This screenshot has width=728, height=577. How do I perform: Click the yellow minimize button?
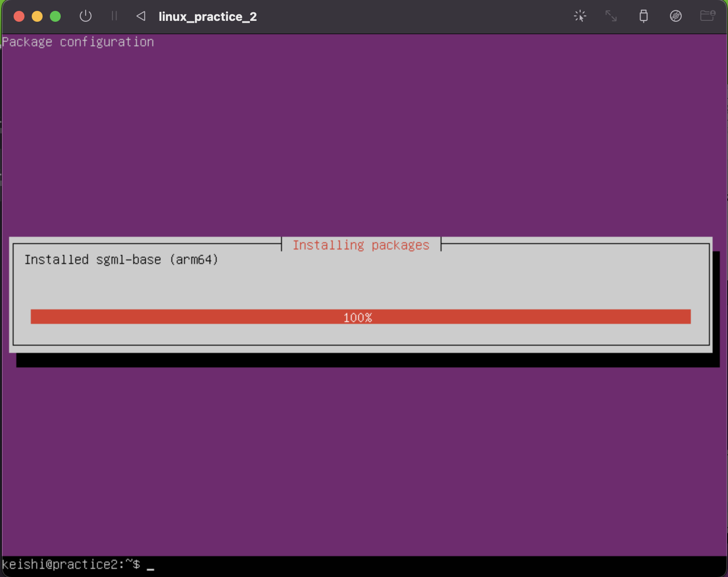[37, 16]
